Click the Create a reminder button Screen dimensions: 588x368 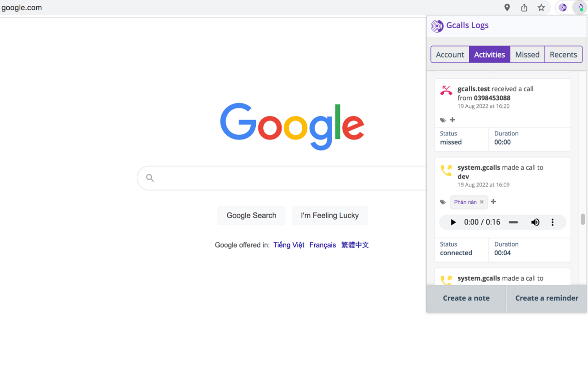coord(547,298)
